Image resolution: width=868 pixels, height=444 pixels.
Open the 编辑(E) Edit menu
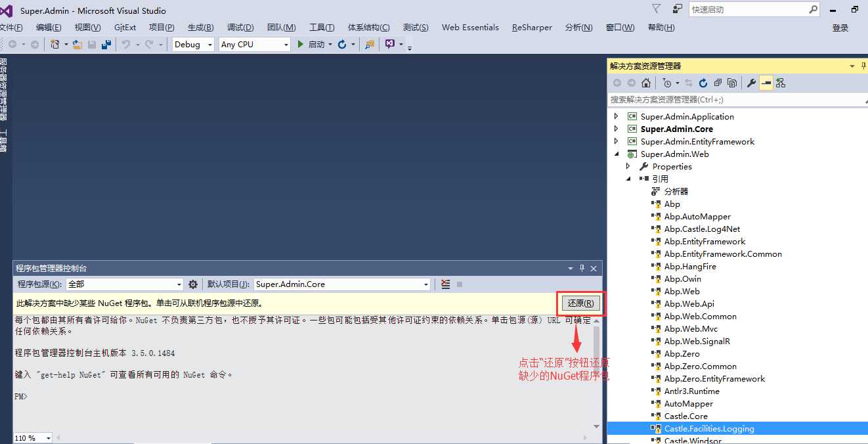(49, 28)
